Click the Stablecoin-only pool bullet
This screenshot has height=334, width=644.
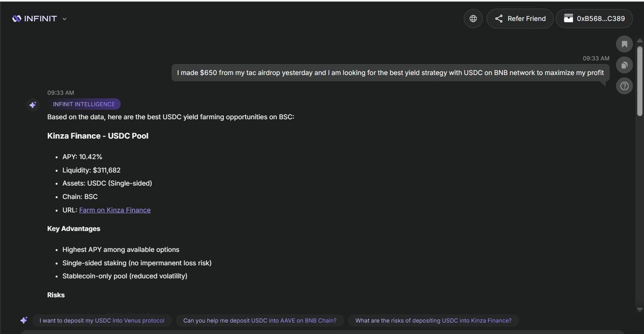pyautogui.click(x=125, y=276)
